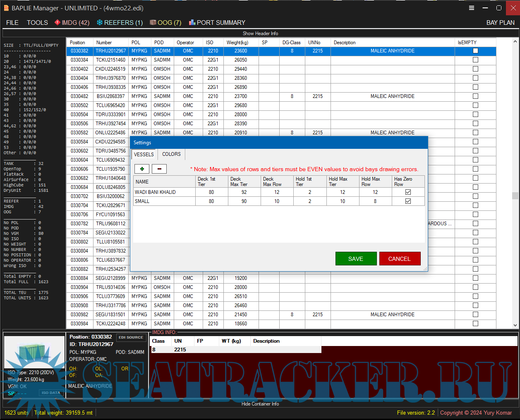Viewport: 520px width, 420px height.
Task: Edit Deck Max Tier value for SMALL
Action: [244, 201]
